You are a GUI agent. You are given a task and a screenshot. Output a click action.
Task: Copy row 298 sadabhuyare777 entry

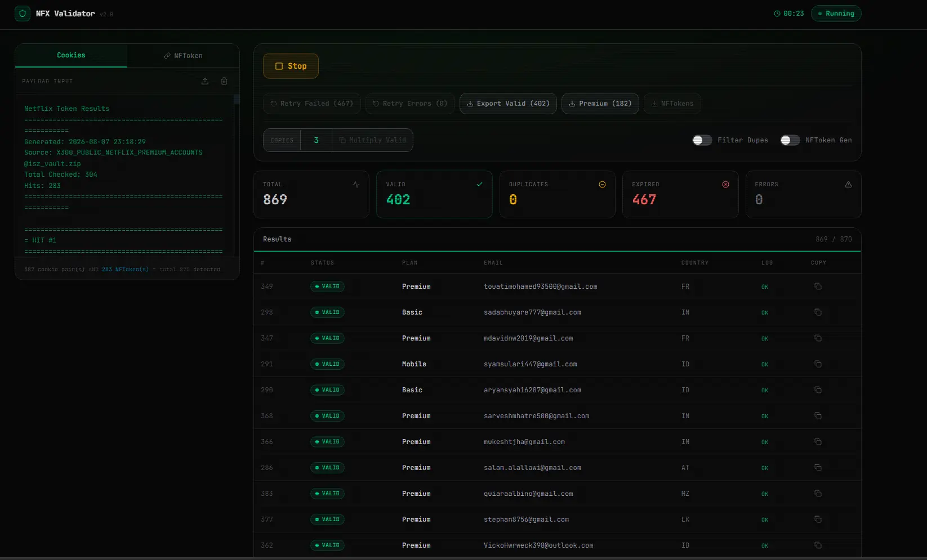pyautogui.click(x=818, y=312)
